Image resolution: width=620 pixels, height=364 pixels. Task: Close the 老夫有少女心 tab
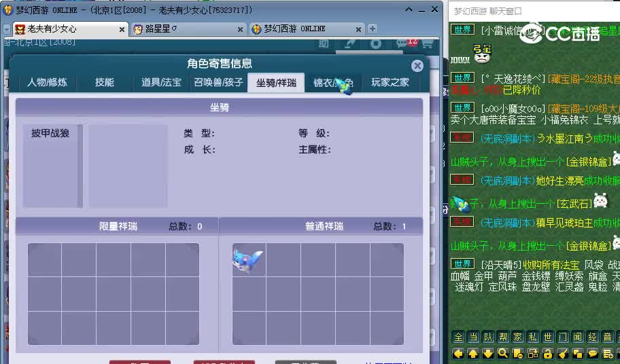click(122, 30)
